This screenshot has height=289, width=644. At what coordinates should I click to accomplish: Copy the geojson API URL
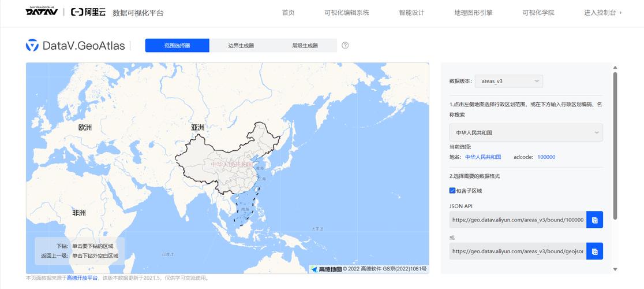point(594,251)
